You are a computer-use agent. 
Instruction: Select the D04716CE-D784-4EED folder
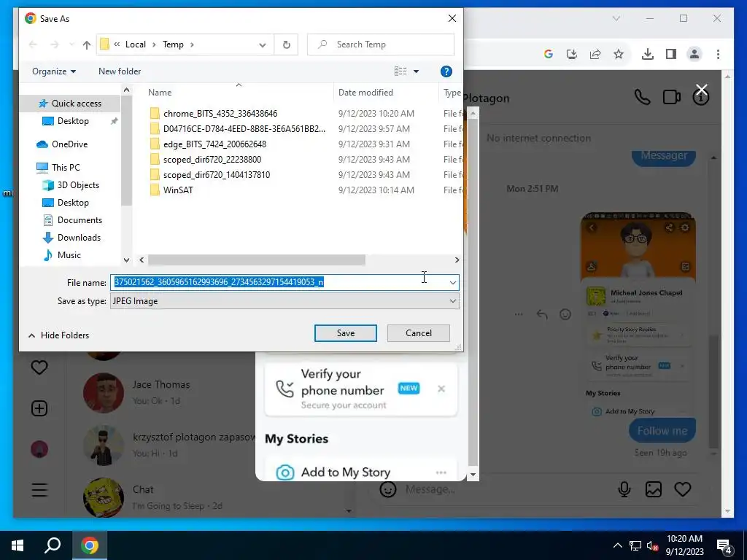tap(244, 128)
